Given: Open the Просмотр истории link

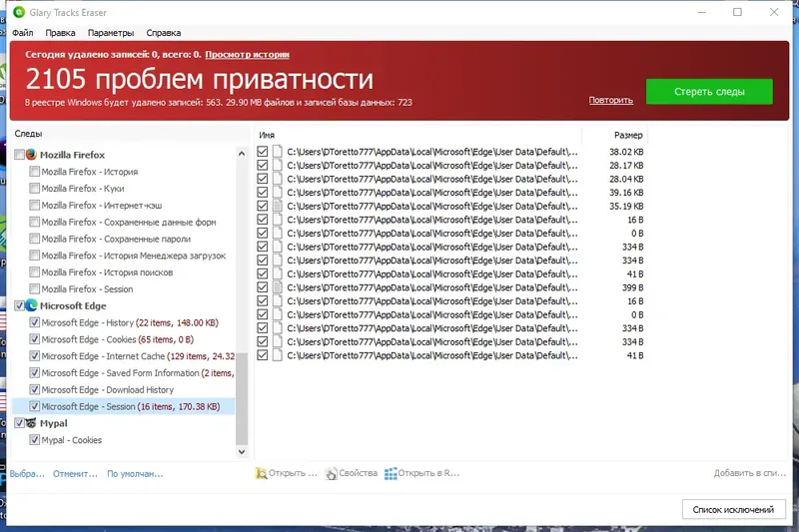Looking at the screenshot, I should (x=247, y=55).
